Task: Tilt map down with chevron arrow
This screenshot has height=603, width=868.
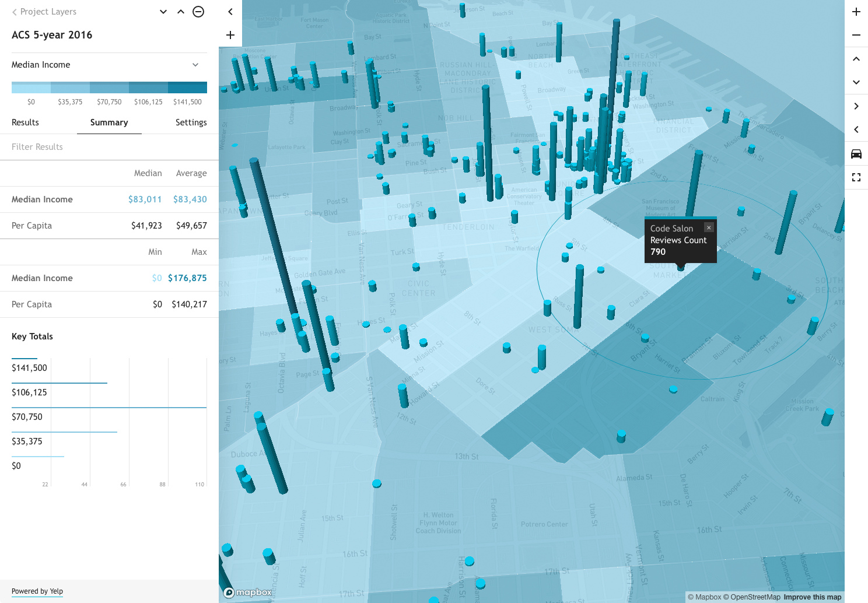Action: (856, 82)
